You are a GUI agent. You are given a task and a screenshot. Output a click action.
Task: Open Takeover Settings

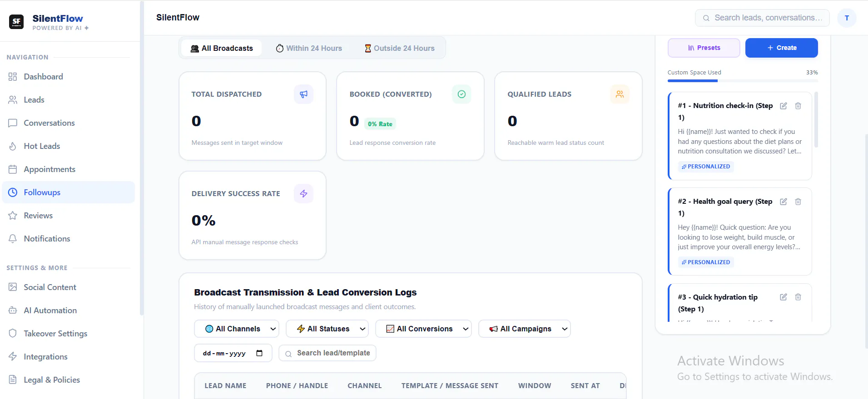point(69,334)
